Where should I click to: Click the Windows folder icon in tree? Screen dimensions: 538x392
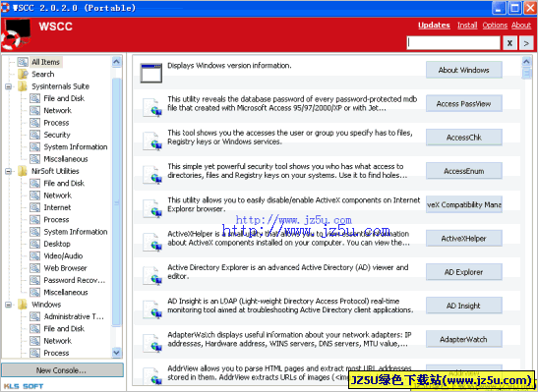coord(23,305)
